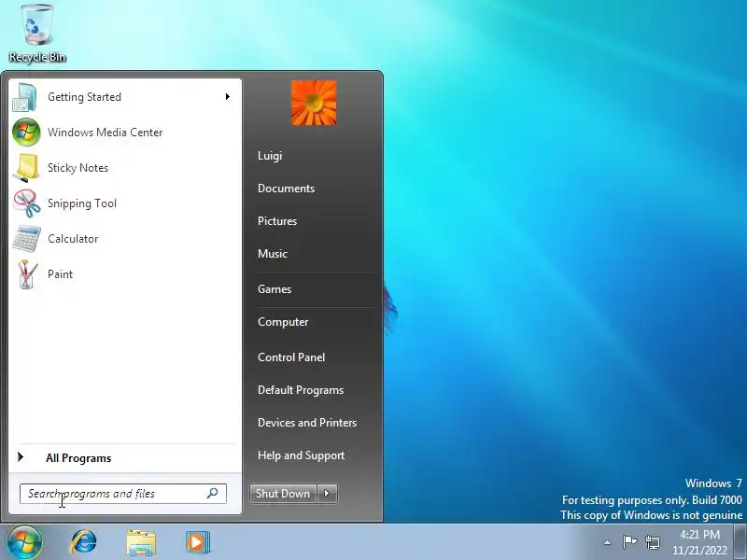Open Luigi user folder

point(270,156)
